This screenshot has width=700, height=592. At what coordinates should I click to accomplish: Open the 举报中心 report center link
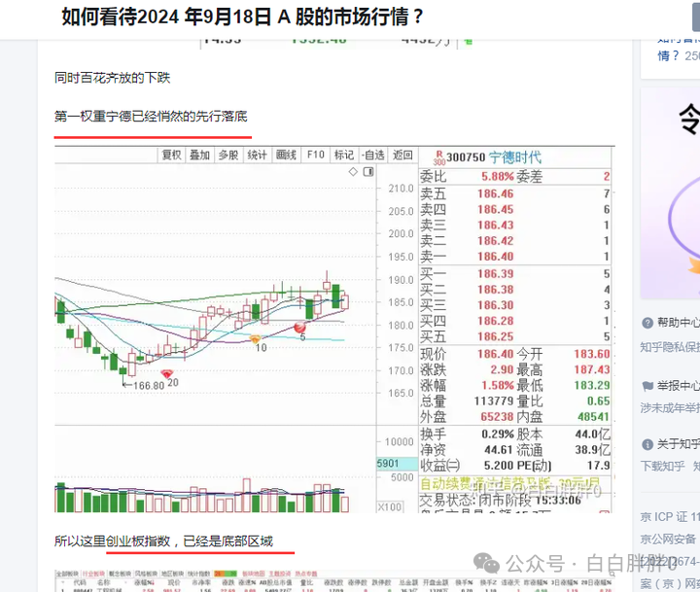point(679,385)
